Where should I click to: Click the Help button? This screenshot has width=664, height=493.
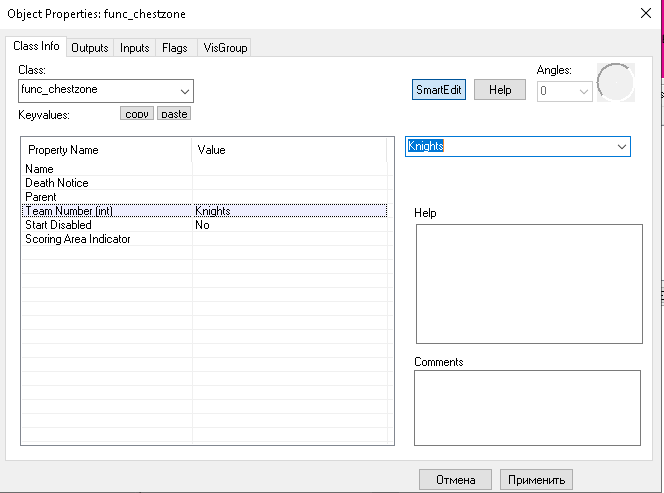tap(500, 90)
